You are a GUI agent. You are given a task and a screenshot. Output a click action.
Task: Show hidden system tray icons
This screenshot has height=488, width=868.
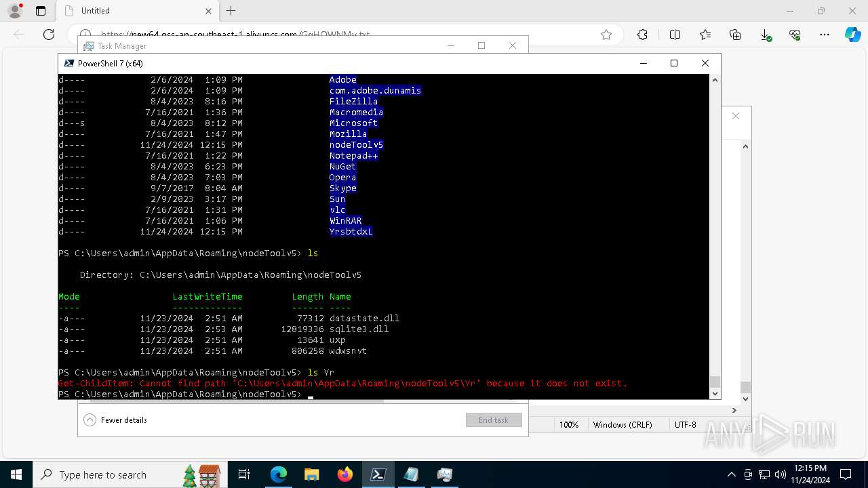(x=731, y=474)
